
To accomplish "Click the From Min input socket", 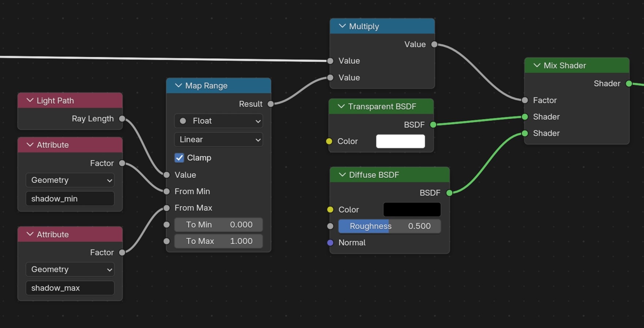I will [x=166, y=191].
